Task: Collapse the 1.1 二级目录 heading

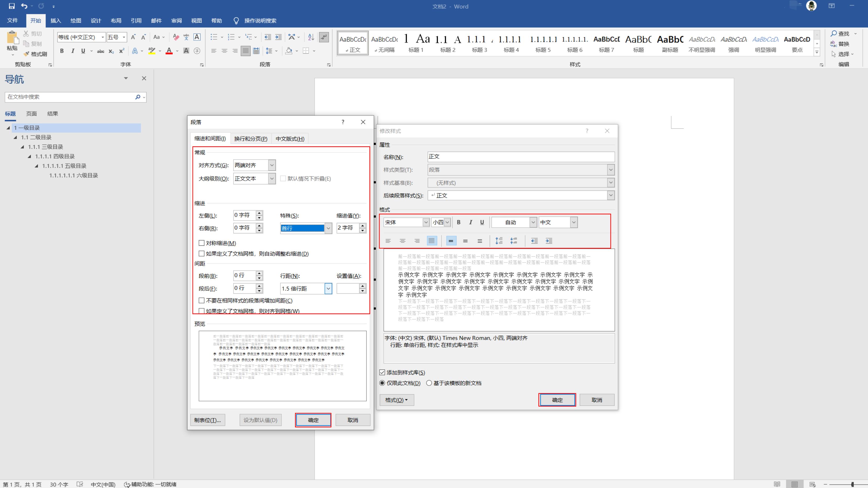Action: click(15, 138)
